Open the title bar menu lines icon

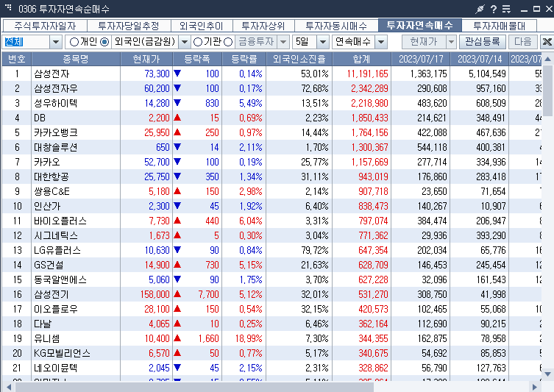506,9
